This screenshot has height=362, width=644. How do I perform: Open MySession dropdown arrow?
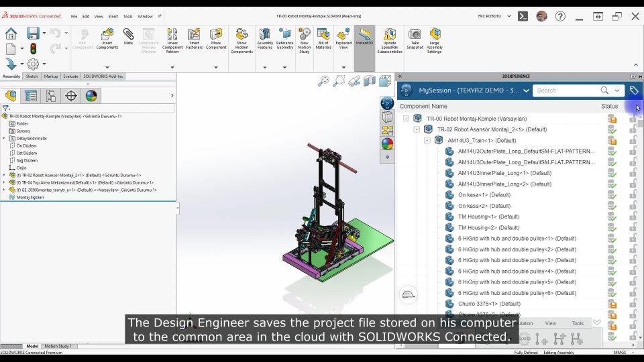[526, 90]
